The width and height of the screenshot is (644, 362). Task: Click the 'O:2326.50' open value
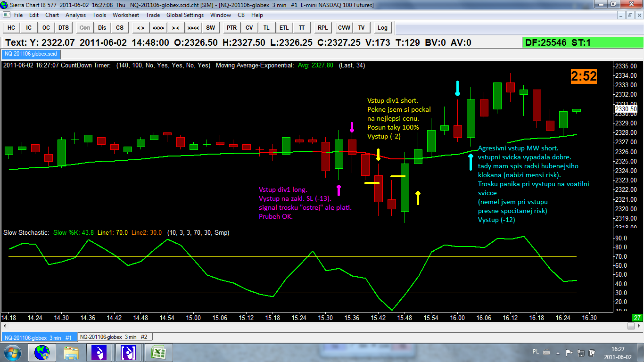pyautogui.click(x=196, y=43)
